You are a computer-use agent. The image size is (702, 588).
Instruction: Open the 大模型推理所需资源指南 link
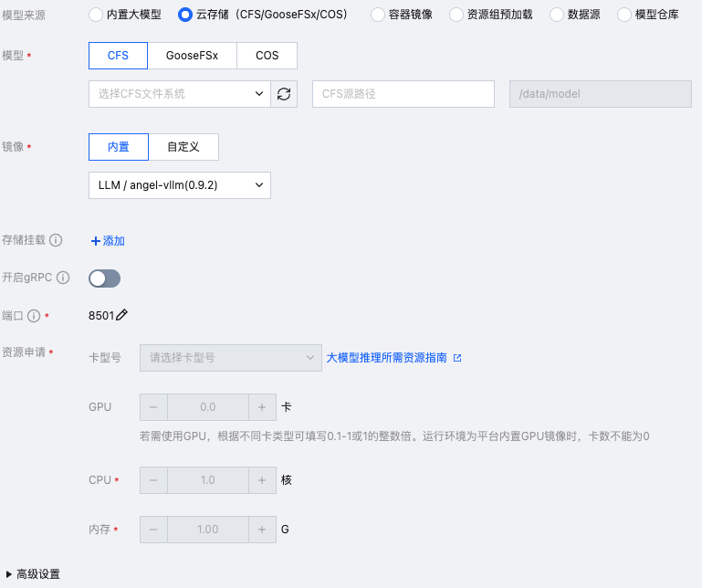[x=387, y=358]
